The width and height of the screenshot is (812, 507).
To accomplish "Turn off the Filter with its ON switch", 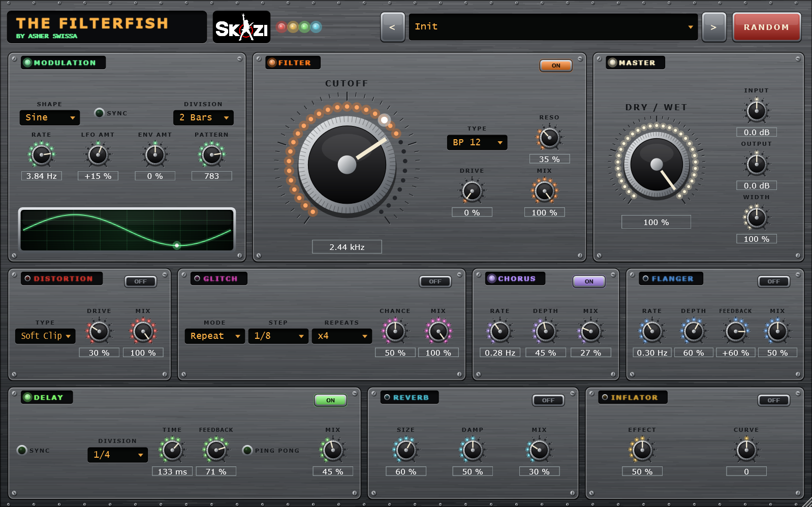I will (556, 66).
